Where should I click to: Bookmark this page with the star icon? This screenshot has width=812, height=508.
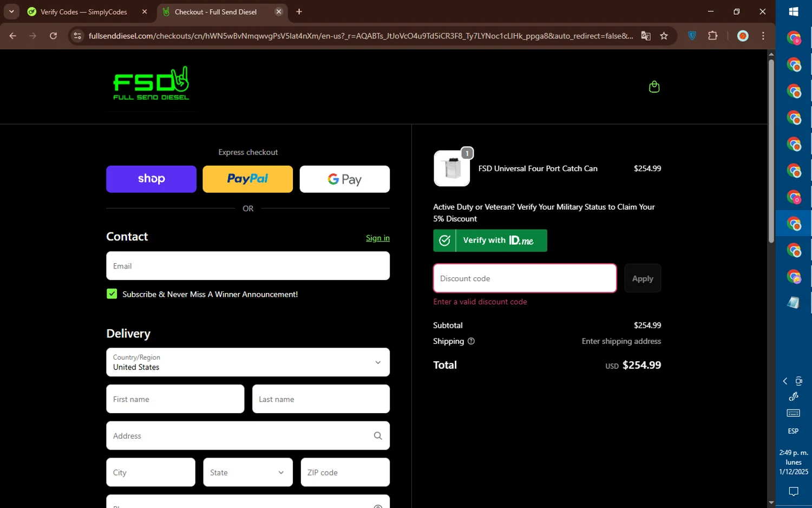coord(664,36)
